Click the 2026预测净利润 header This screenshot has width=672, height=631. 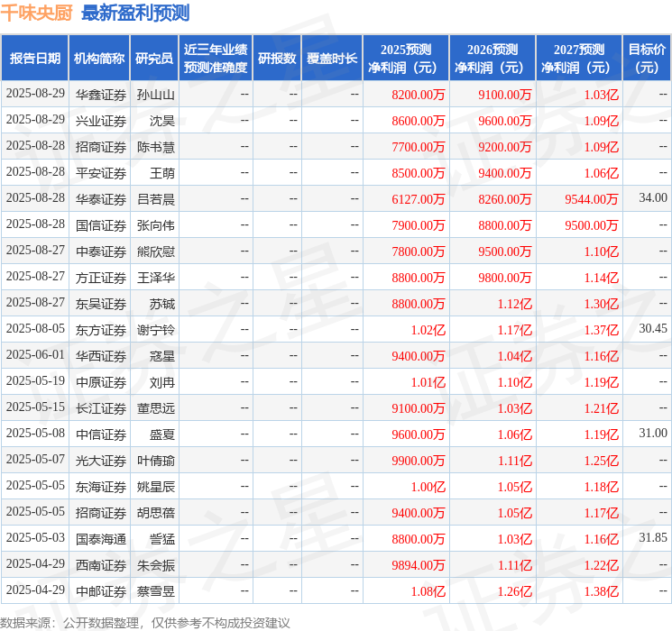[492, 59]
